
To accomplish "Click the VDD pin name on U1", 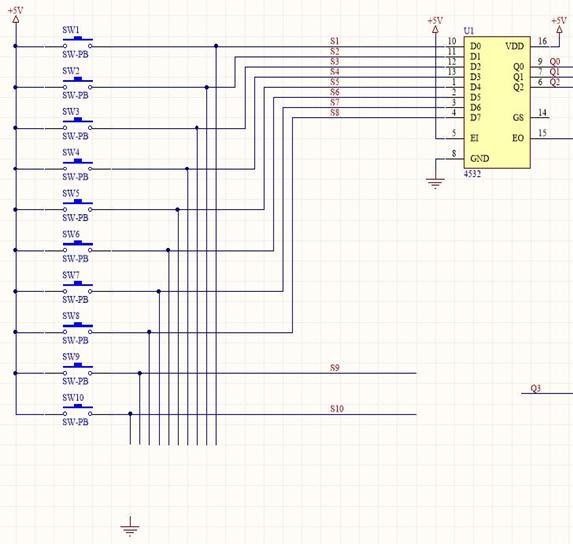I will [x=515, y=46].
